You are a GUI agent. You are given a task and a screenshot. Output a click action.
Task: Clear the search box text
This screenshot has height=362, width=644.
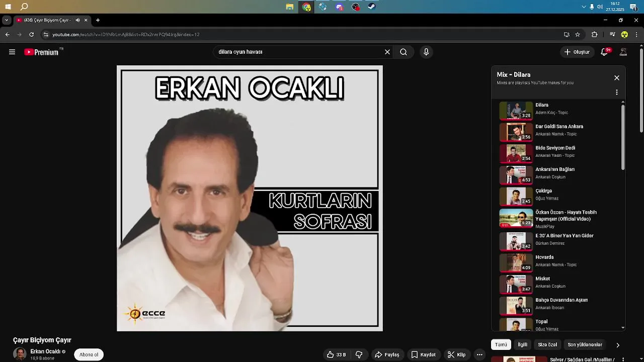coord(387,52)
